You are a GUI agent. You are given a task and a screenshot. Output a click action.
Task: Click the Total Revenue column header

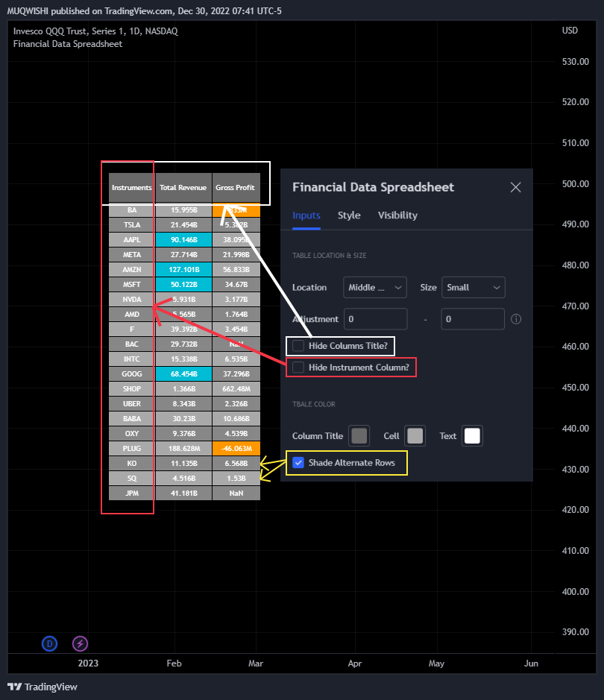[x=183, y=188]
